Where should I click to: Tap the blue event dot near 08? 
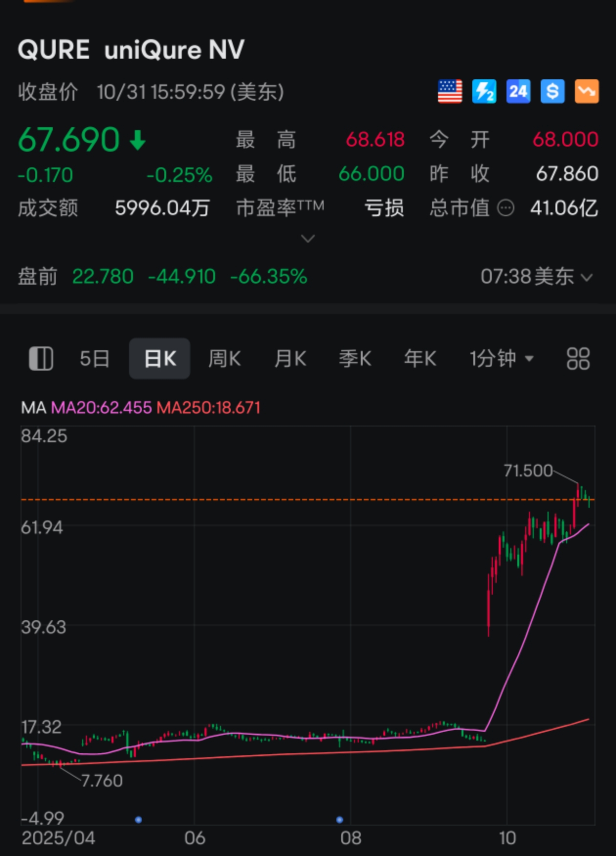pos(340,819)
